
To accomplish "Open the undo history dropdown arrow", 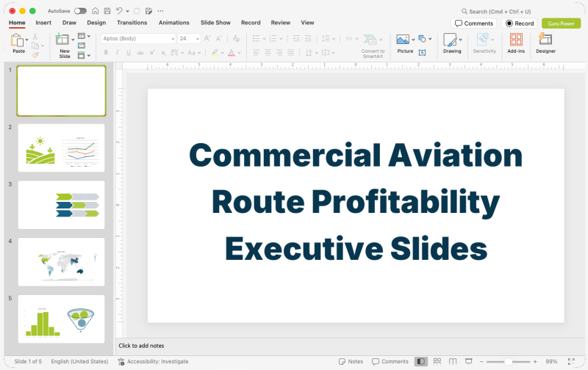I will [x=127, y=11].
